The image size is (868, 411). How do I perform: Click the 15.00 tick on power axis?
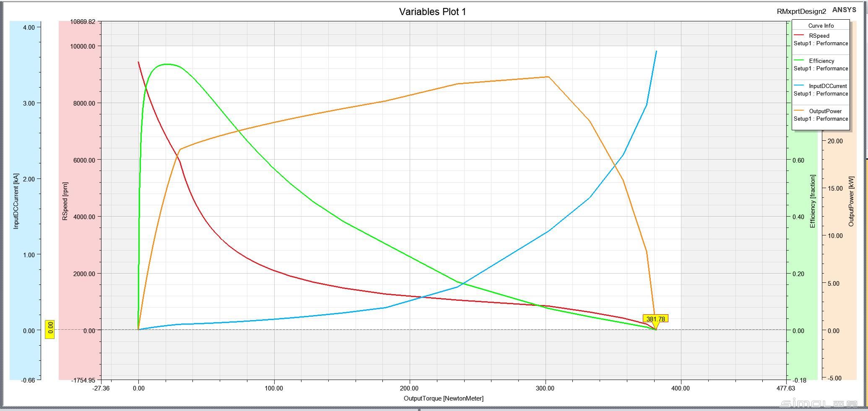(835, 188)
